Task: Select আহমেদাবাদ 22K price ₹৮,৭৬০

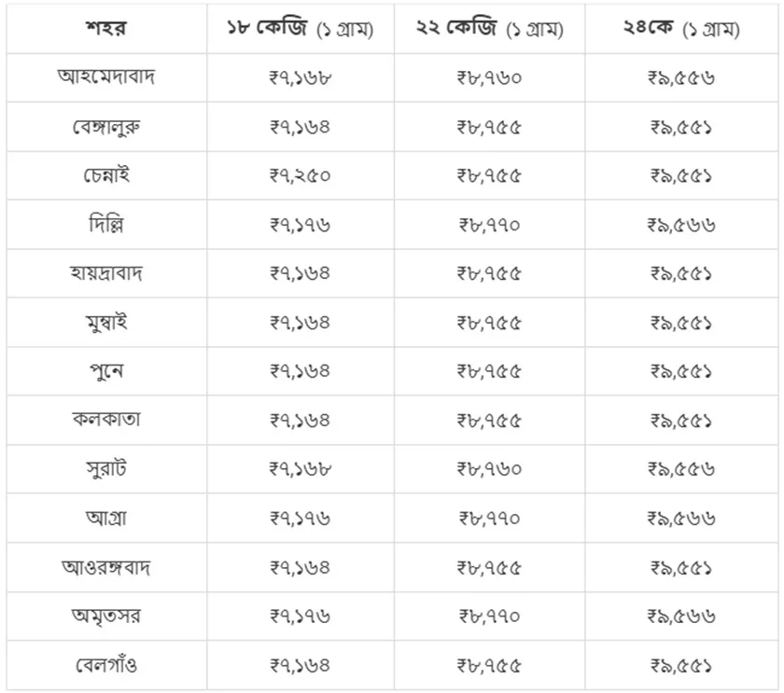Action: (x=489, y=77)
